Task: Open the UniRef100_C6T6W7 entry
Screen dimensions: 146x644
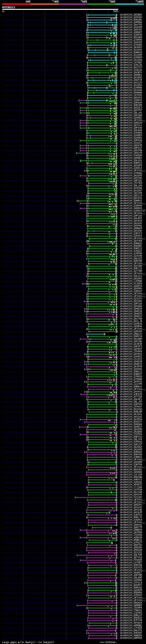Action: (131, 63)
